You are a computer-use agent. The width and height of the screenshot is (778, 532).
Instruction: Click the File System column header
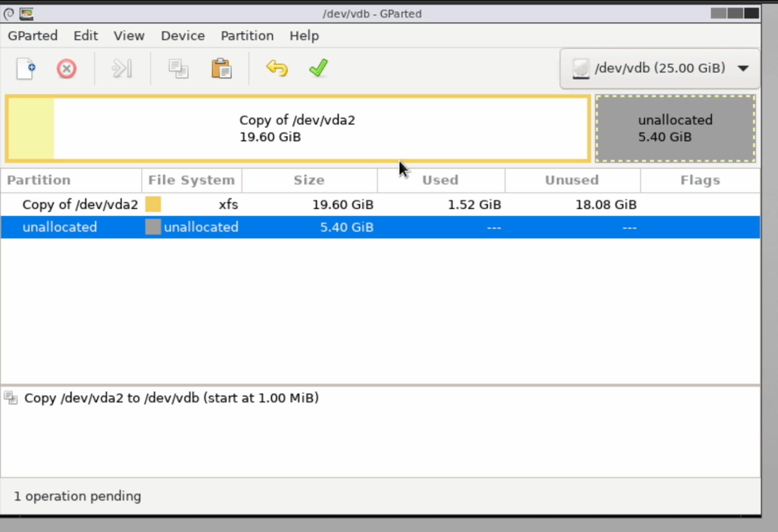pos(192,180)
